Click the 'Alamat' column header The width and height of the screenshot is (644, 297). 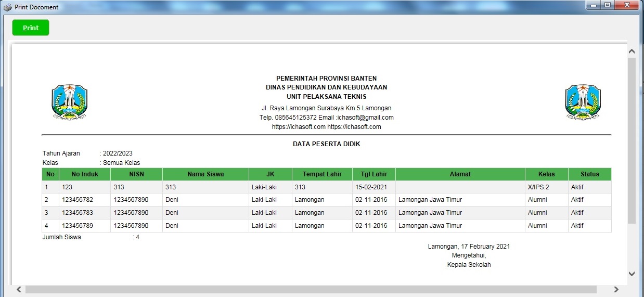pos(460,174)
